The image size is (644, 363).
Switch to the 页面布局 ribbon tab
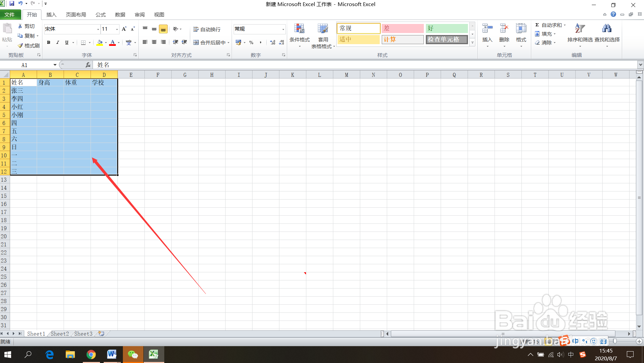click(x=76, y=14)
